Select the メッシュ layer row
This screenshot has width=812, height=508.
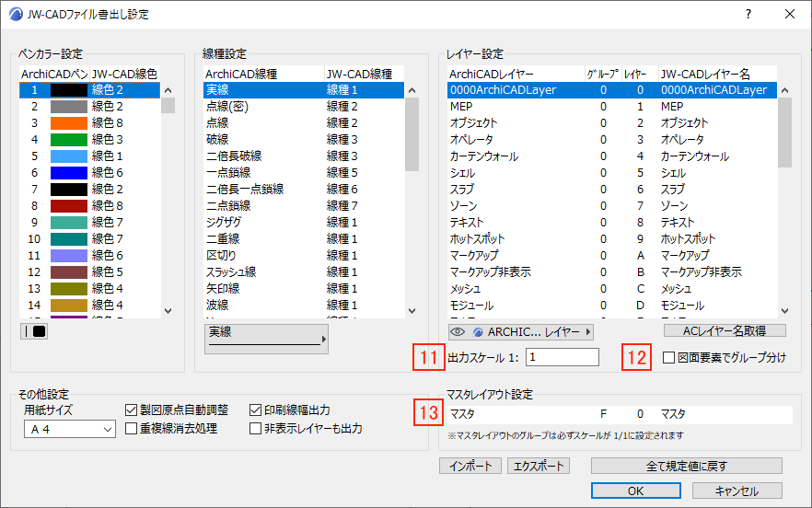pyautogui.click(x=612, y=289)
